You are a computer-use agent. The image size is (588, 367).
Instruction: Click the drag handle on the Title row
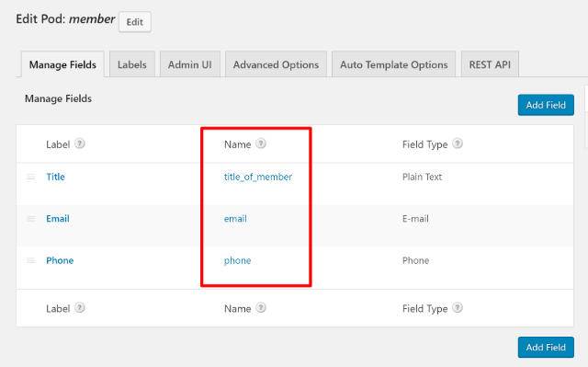click(x=30, y=177)
